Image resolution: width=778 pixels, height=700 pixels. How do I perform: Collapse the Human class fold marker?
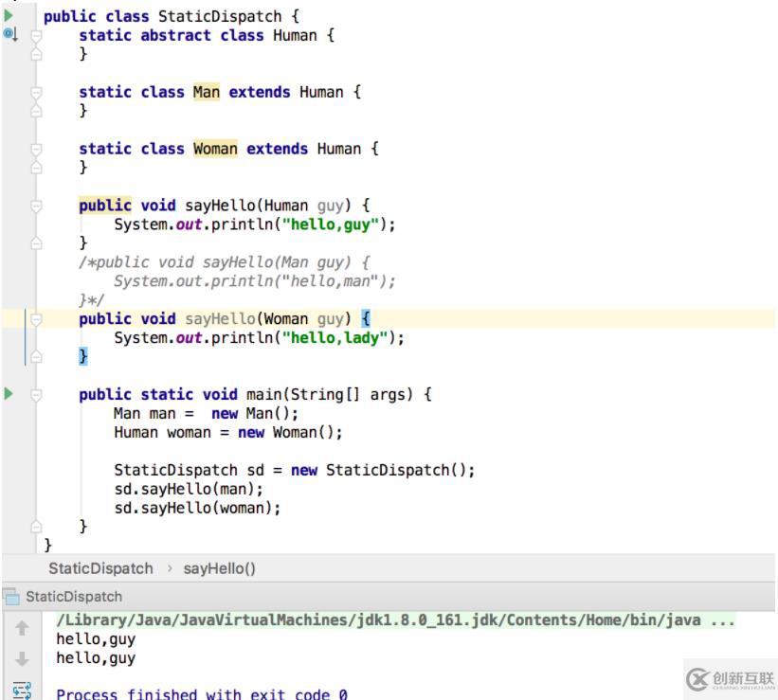[36, 35]
